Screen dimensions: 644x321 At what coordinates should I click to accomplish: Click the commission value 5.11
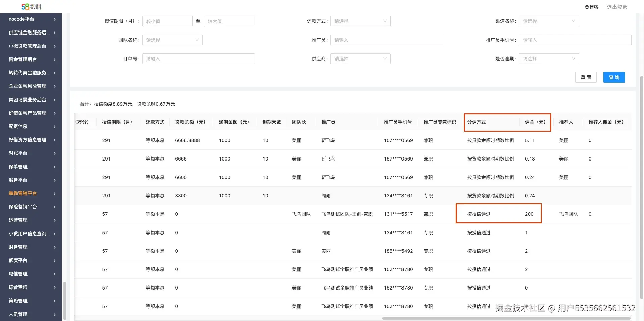pyautogui.click(x=530, y=140)
